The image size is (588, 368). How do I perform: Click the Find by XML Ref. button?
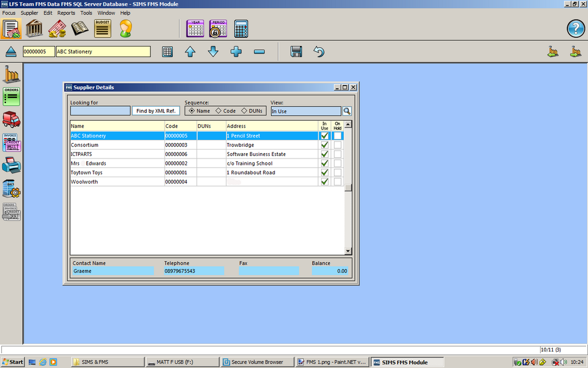pos(156,111)
